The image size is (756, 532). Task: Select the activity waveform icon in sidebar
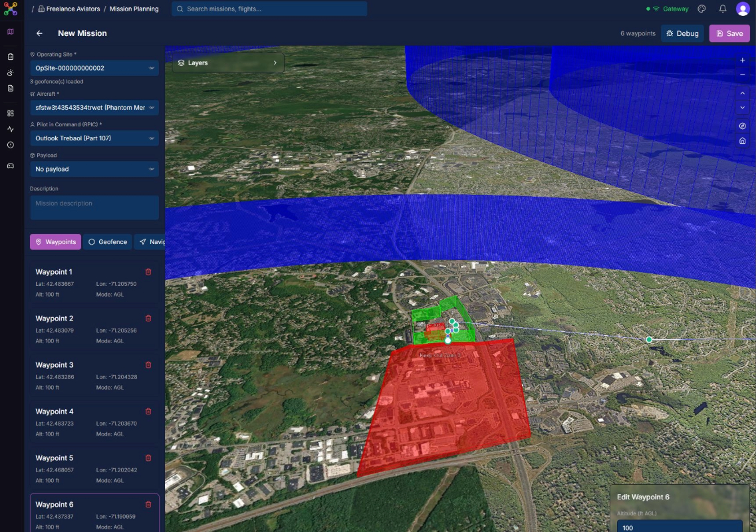tap(10, 128)
